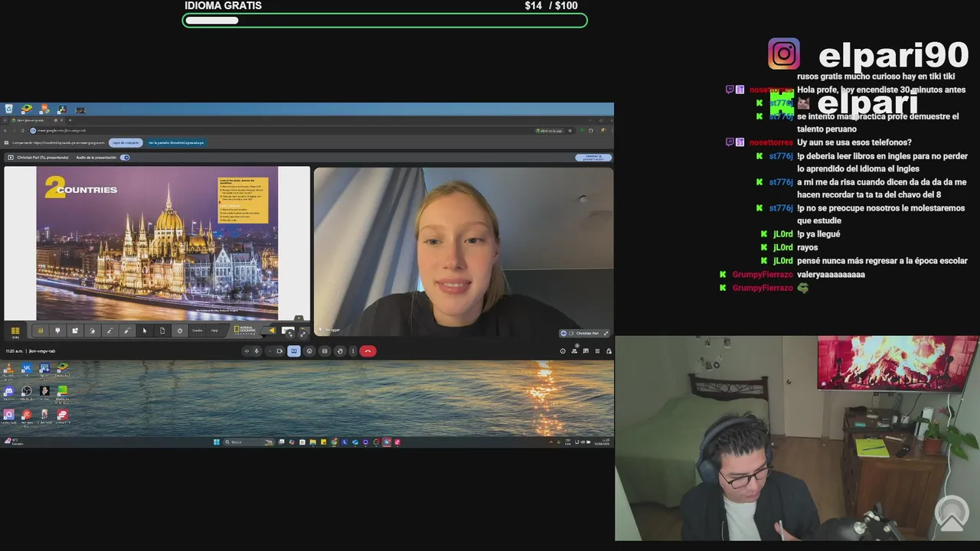
Task: Click the countries slide thumbnail
Action: [157, 243]
